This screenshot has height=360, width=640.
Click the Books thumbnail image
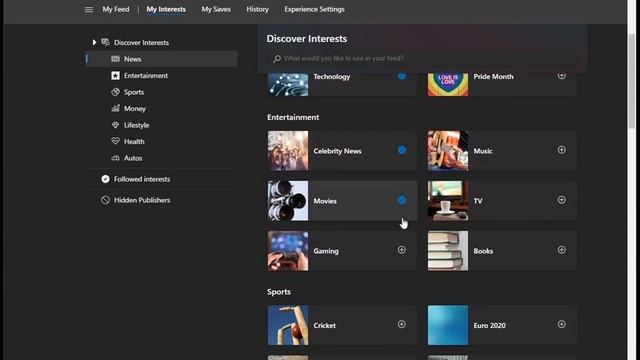click(448, 251)
